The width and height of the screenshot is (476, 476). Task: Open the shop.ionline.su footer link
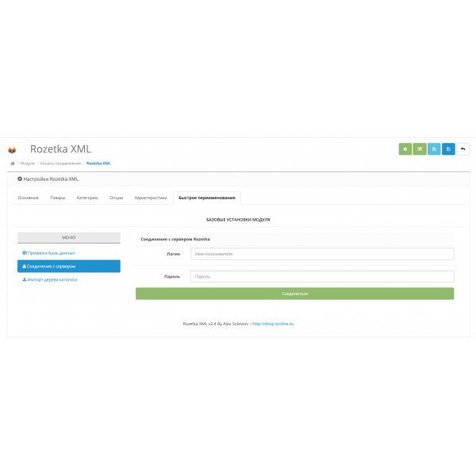(273, 324)
